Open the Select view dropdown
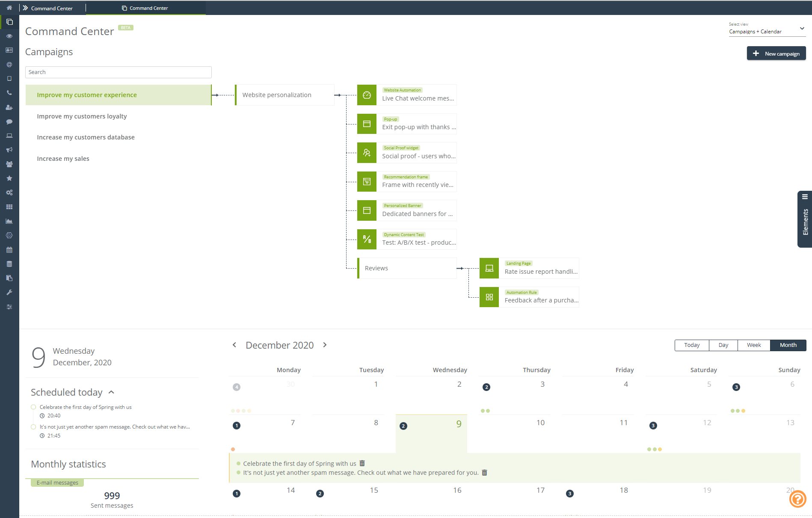The image size is (812, 518). click(767, 29)
